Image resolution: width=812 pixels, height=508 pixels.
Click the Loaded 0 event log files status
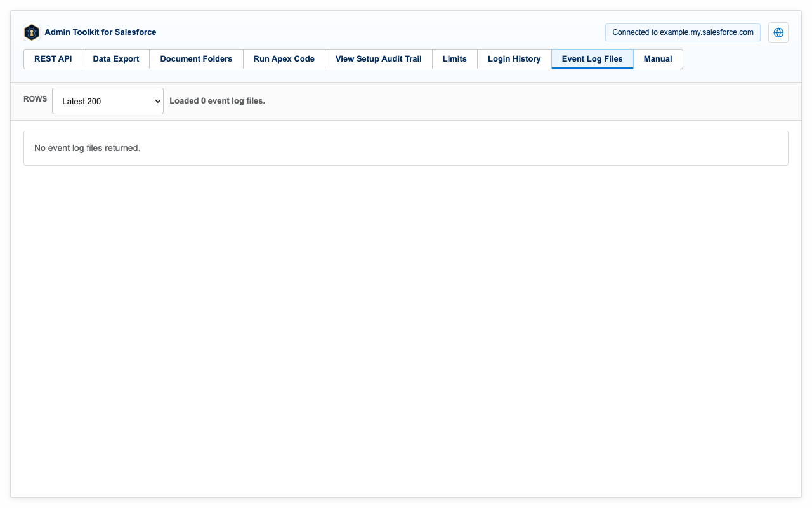pyautogui.click(x=217, y=101)
